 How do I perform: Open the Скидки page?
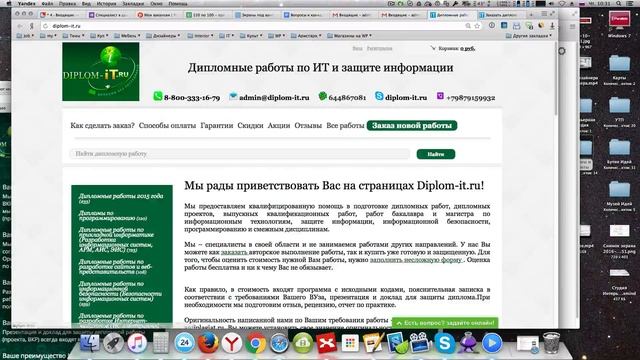(250, 125)
